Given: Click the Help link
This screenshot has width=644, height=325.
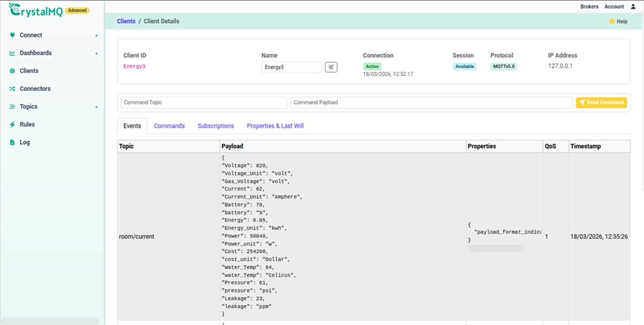Looking at the screenshot, I should pyautogui.click(x=622, y=21).
